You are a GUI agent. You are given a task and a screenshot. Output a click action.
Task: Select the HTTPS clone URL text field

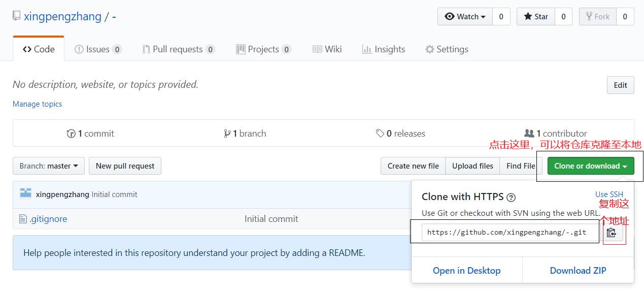pyautogui.click(x=506, y=232)
